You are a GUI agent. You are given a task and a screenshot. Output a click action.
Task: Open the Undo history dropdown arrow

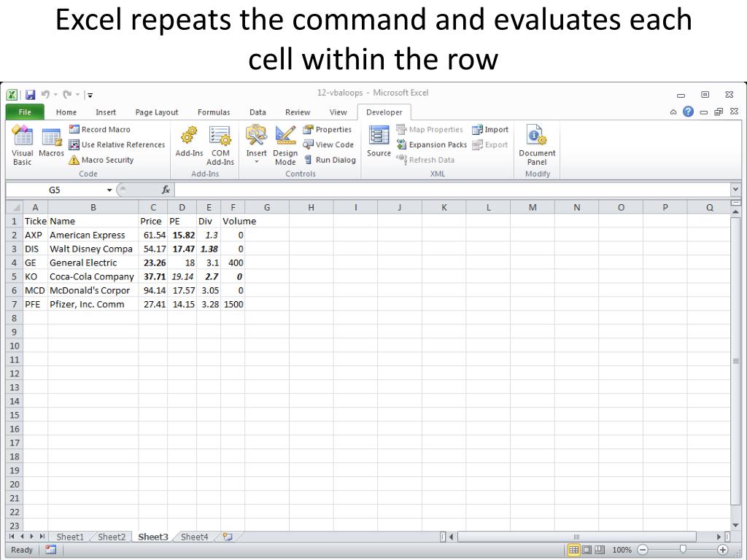55,95
